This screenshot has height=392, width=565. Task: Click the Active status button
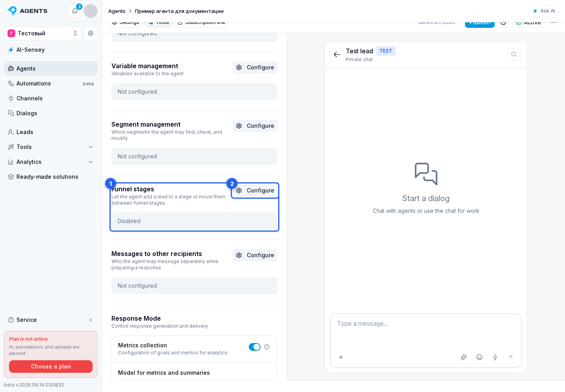[x=528, y=24]
